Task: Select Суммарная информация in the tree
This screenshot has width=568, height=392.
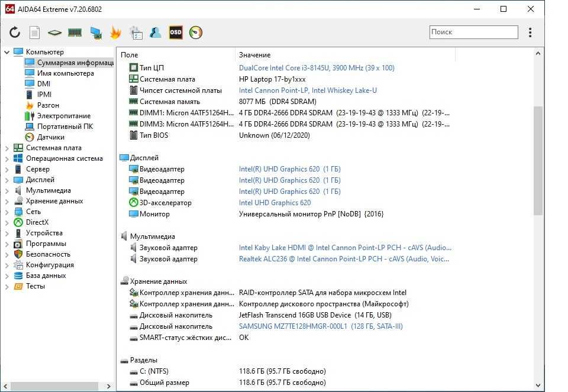Action: pos(69,63)
